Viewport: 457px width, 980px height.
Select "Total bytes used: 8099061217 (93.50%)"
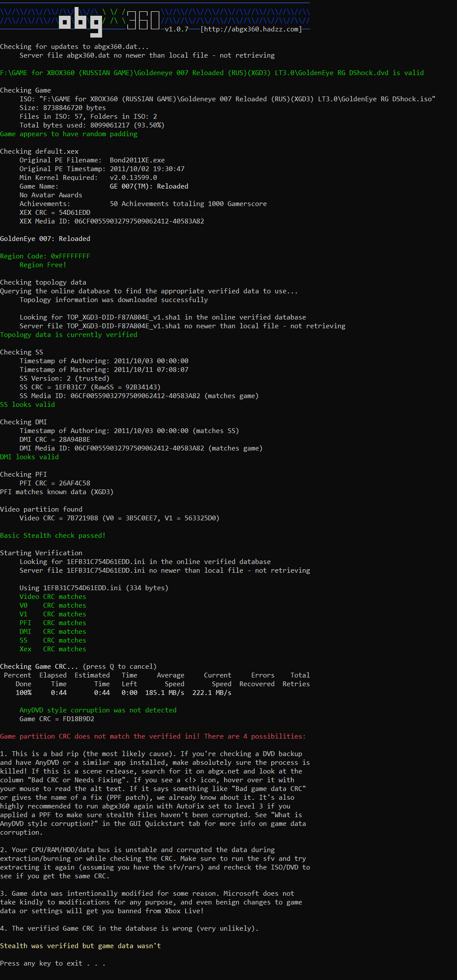click(x=92, y=125)
